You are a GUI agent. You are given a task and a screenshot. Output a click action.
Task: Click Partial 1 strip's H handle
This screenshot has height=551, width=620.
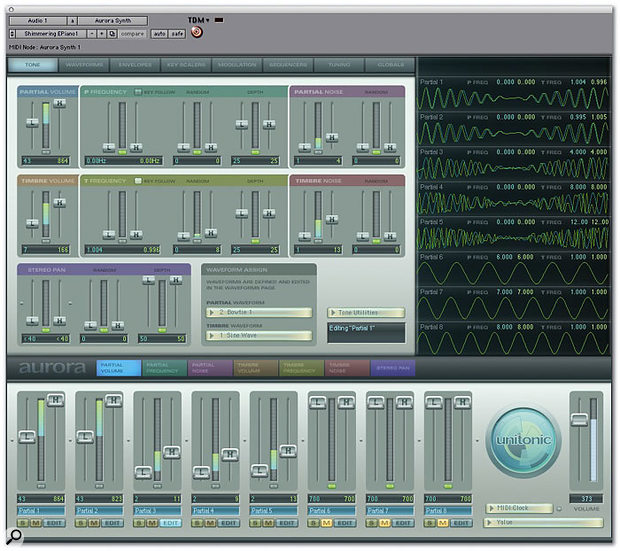click(x=55, y=400)
